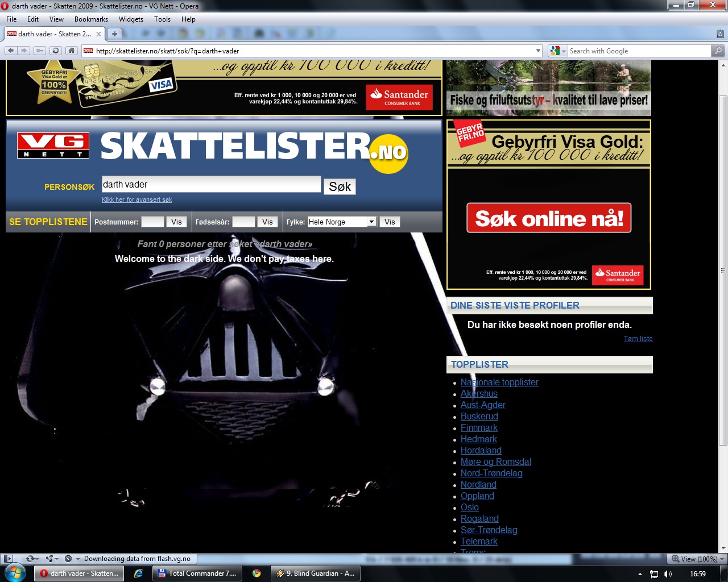Click the 'Søk online nå!' ad button
Viewport: 728px width, 582px height.
point(549,218)
